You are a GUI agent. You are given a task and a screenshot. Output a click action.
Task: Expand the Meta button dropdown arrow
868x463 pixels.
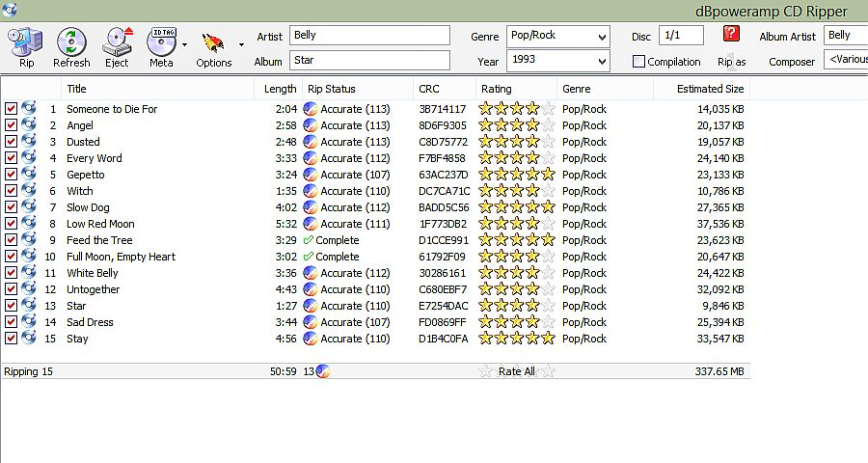[184, 44]
